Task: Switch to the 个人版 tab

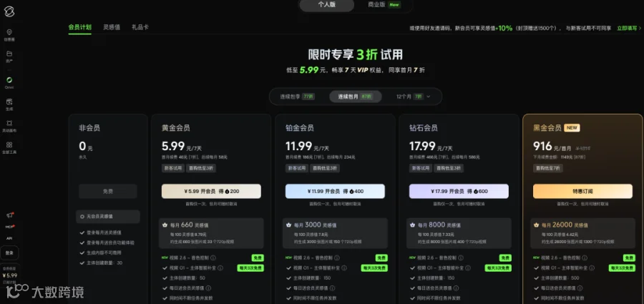Action: pyautogui.click(x=327, y=5)
